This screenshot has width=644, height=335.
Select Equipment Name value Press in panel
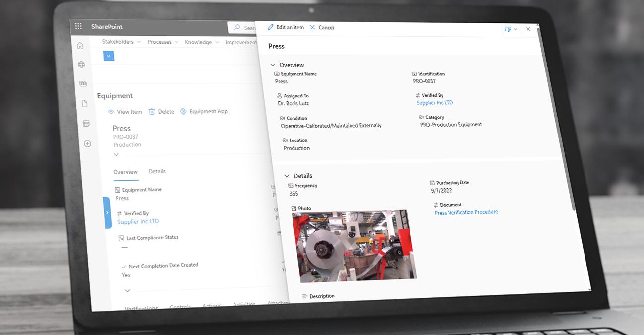coord(281,81)
